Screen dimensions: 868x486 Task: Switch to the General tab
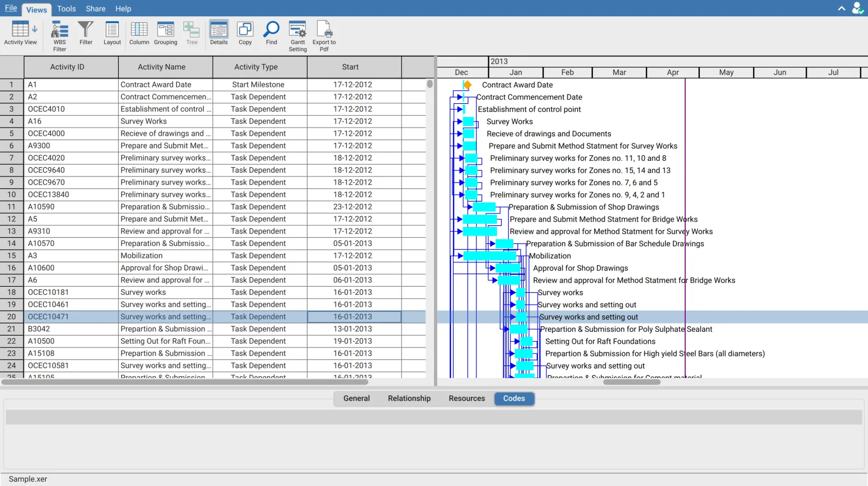pyautogui.click(x=356, y=399)
